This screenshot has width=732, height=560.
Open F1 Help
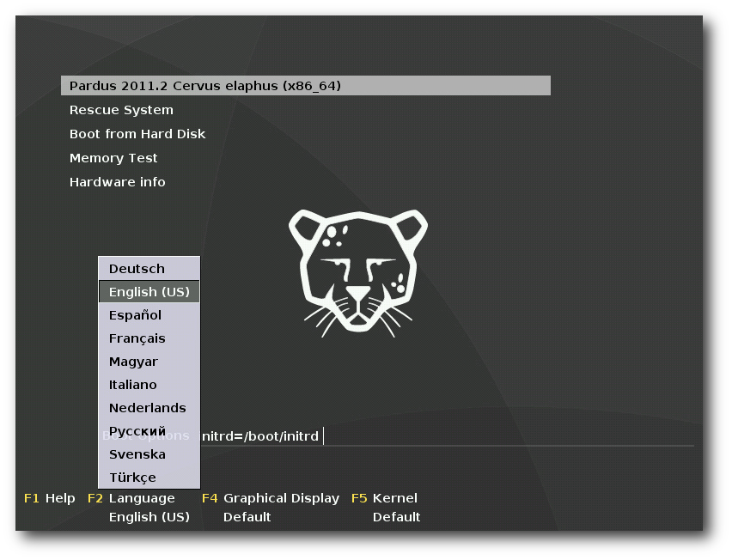[x=50, y=498]
